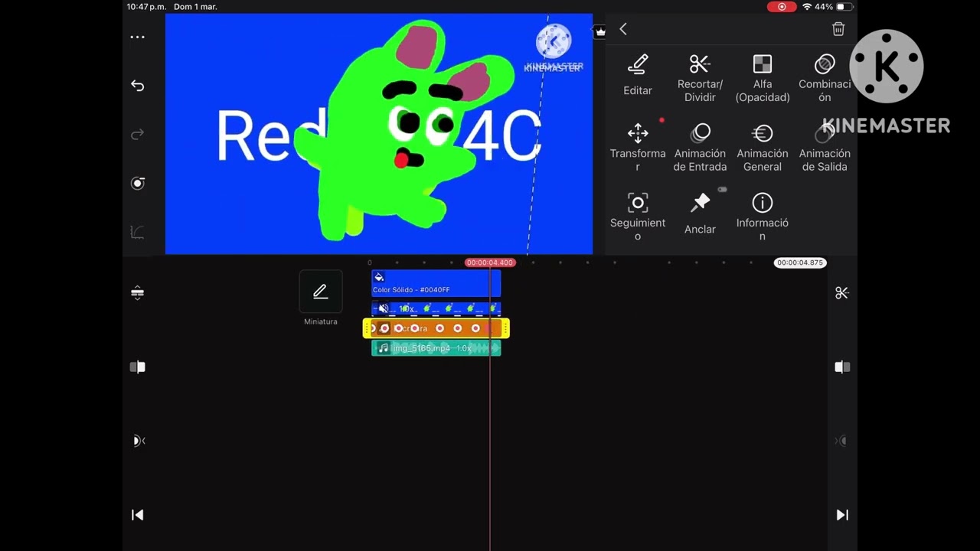This screenshot has height=551, width=980.
Task: Click the Wi-Fi status icon
Action: [x=806, y=7]
